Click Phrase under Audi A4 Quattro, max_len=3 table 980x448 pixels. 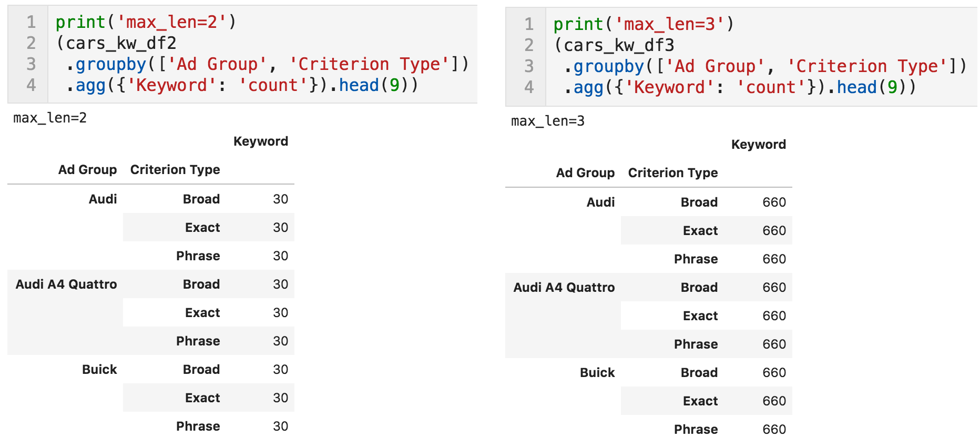click(696, 344)
